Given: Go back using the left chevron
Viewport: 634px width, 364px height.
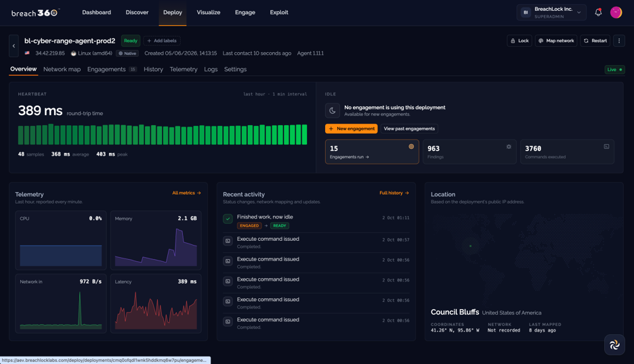Looking at the screenshot, I should 14,45.
